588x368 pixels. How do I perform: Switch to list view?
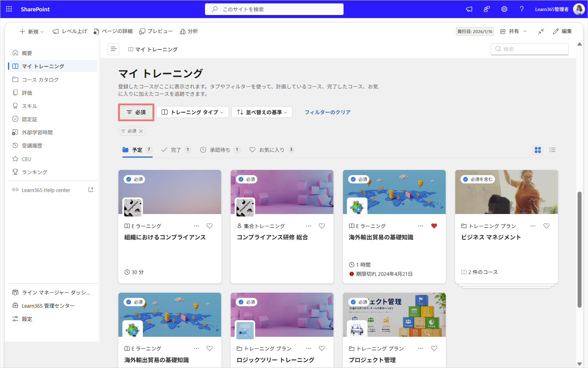click(552, 150)
